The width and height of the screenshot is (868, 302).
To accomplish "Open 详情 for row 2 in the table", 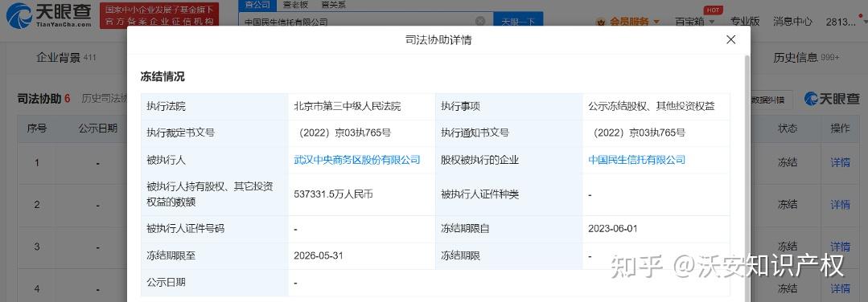I will [841, 205].
